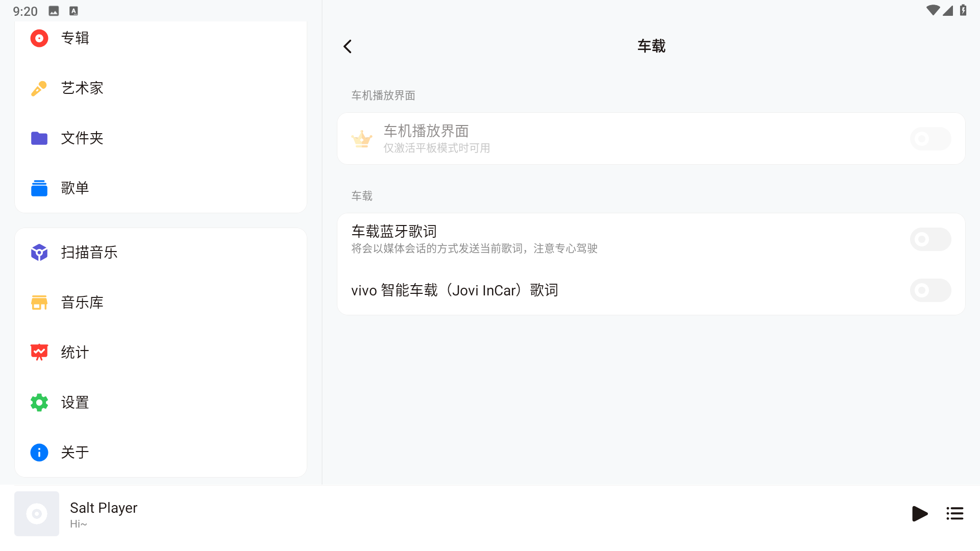The height and width of the screenshot is (551, 980).
Task: Click the crown icon on 车机播放界面 row
Action: point(361,138)
